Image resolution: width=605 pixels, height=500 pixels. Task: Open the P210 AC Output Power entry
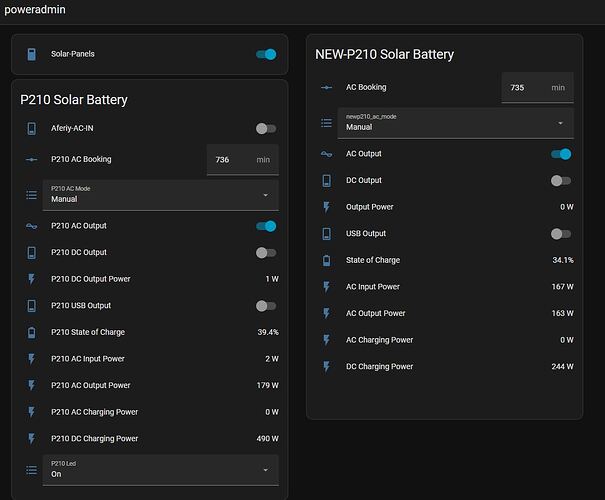tap(150, 385)
